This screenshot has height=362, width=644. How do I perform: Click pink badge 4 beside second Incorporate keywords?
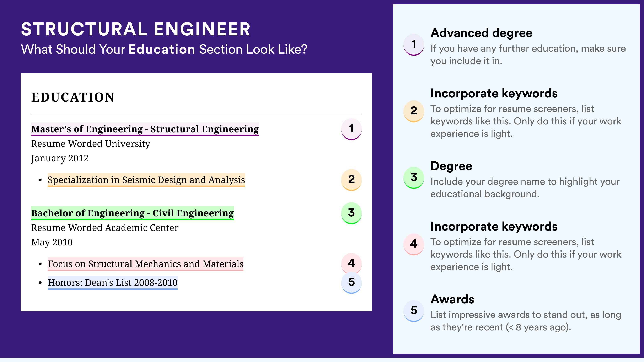(413, 244)
